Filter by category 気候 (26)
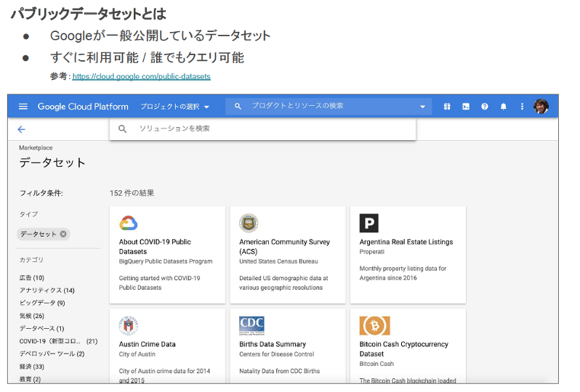The width and height of the screenshot is (580, 392). pyautogui.click(x=32, y=316)
